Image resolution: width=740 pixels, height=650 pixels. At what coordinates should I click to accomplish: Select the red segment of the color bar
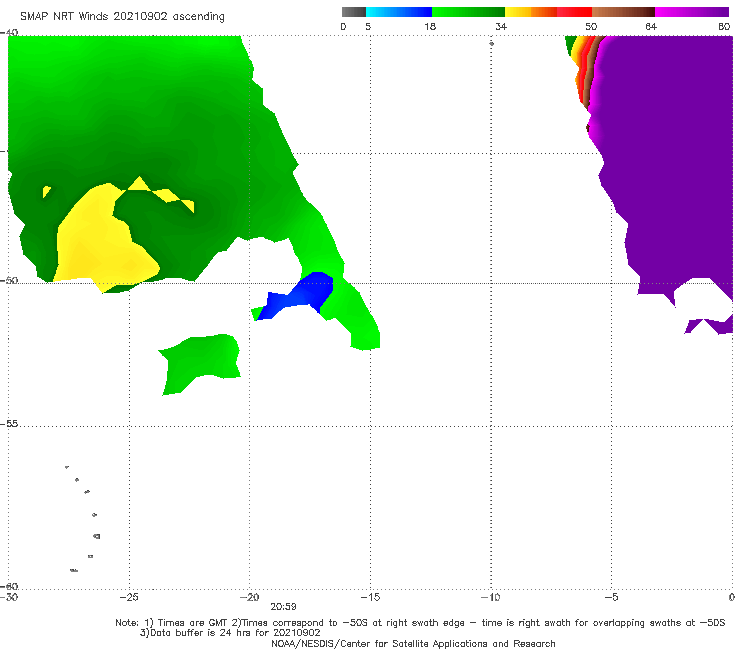(x=574, y=12)
